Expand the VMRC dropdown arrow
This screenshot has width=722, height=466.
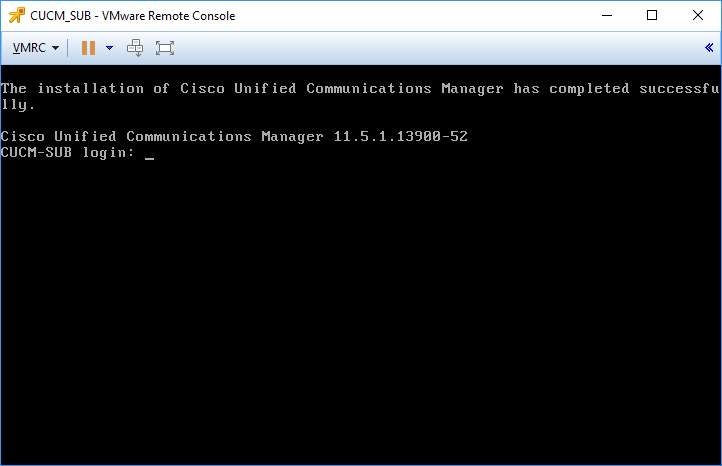(x=55, y=48)
